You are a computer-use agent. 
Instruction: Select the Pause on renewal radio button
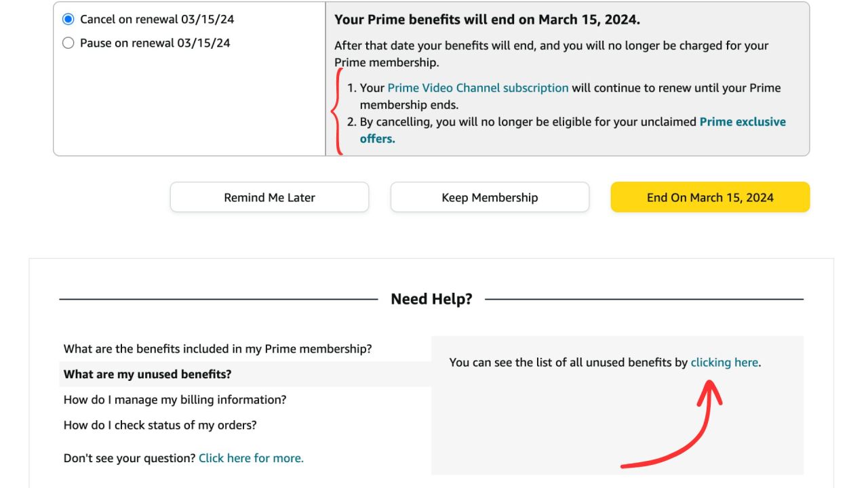pyautogui.click(x=68, y=43)
